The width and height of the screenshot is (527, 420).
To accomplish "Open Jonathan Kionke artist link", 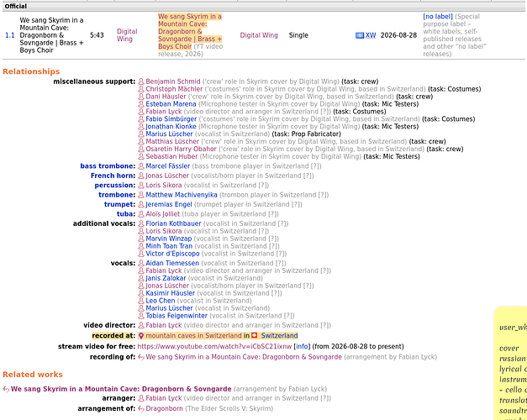I will click(x=171, y=126).
